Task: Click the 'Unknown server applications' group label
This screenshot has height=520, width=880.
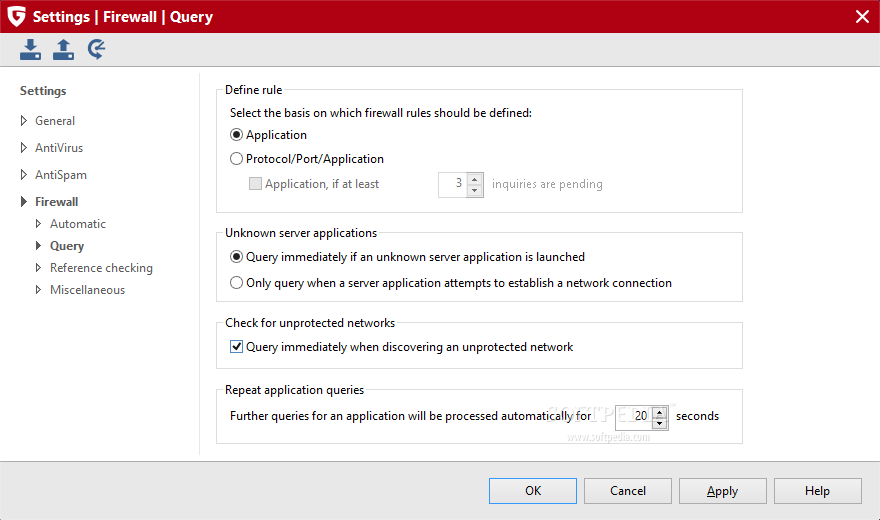Action: coord(301,233)
